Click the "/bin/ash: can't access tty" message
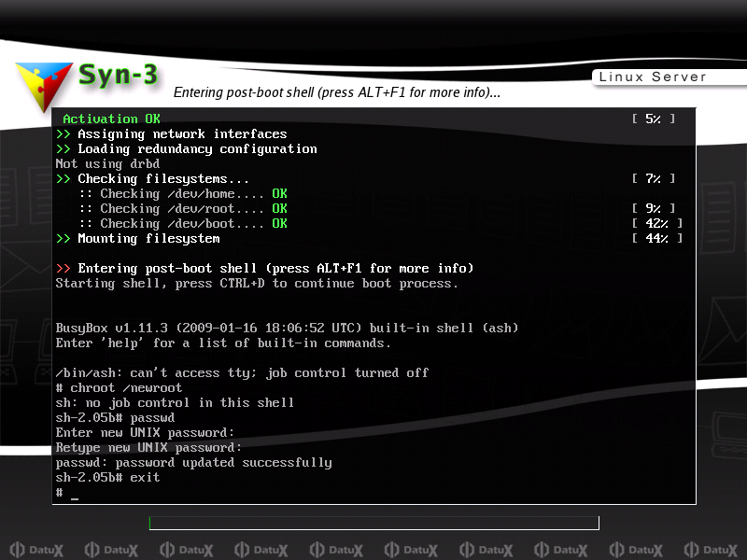This screenshot has width=747, height=560. 242,372
